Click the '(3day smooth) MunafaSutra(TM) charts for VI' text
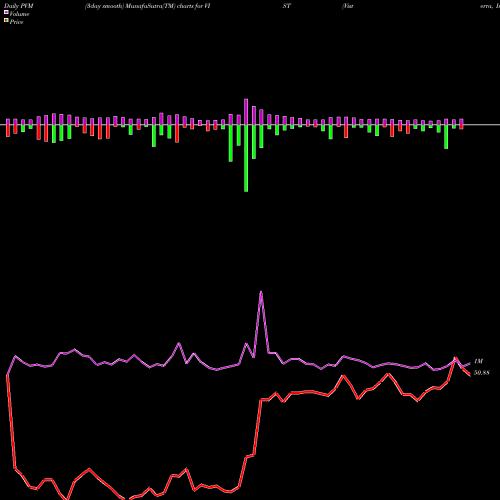The image size is (500, 500). pos(147,6)
